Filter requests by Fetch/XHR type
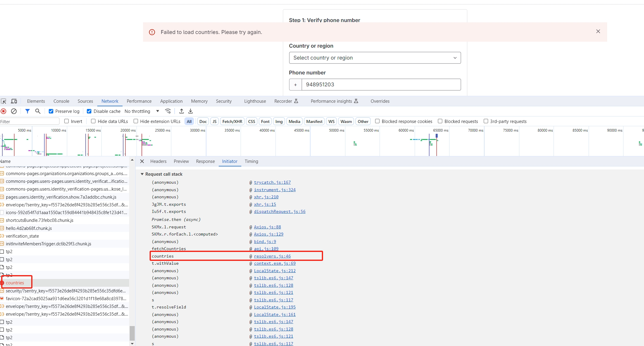 tap(232, 121)
